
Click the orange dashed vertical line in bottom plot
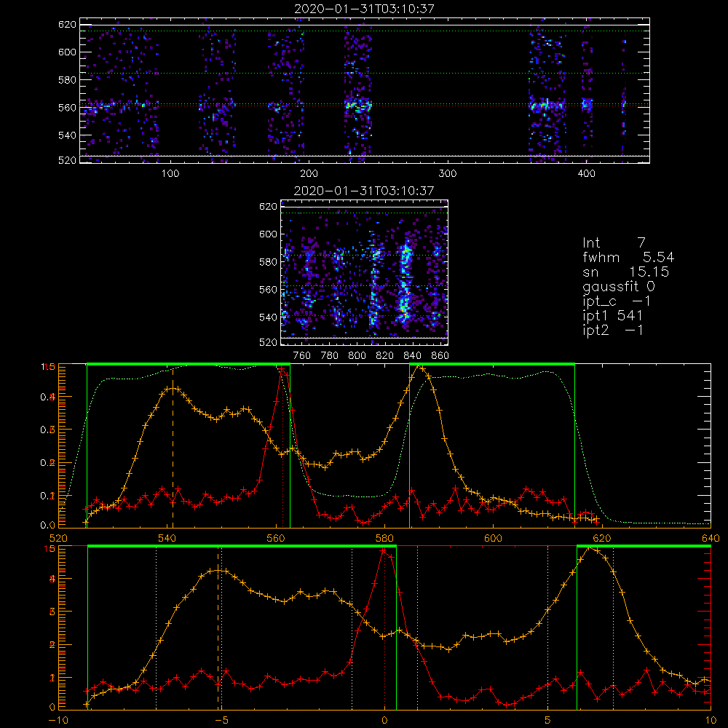coord(218,628)
